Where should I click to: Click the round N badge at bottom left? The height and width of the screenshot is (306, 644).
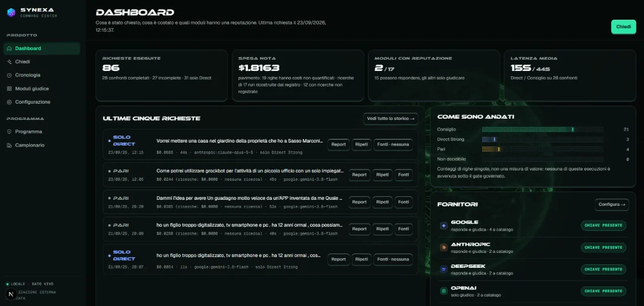[11, 294]
